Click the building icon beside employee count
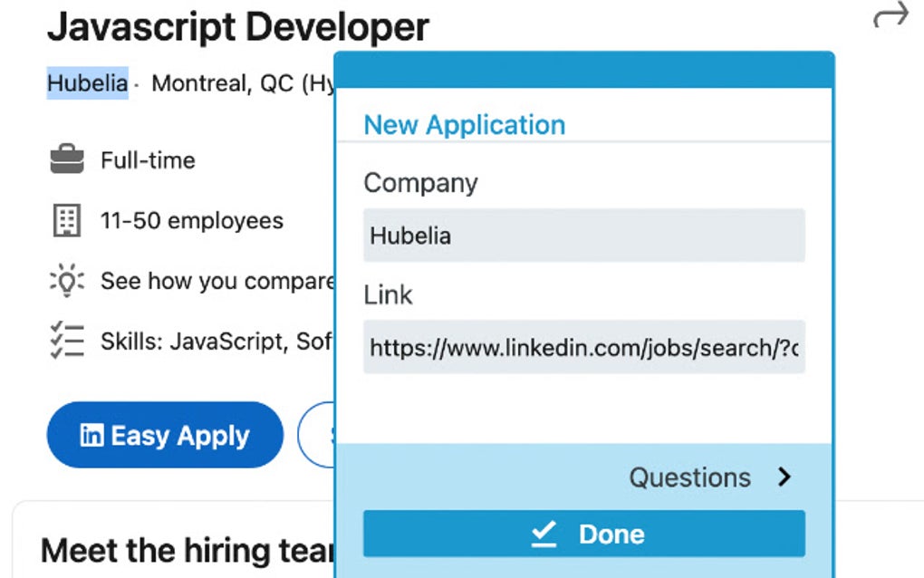This screenshot has height=578, width=924. coord(66,220)
